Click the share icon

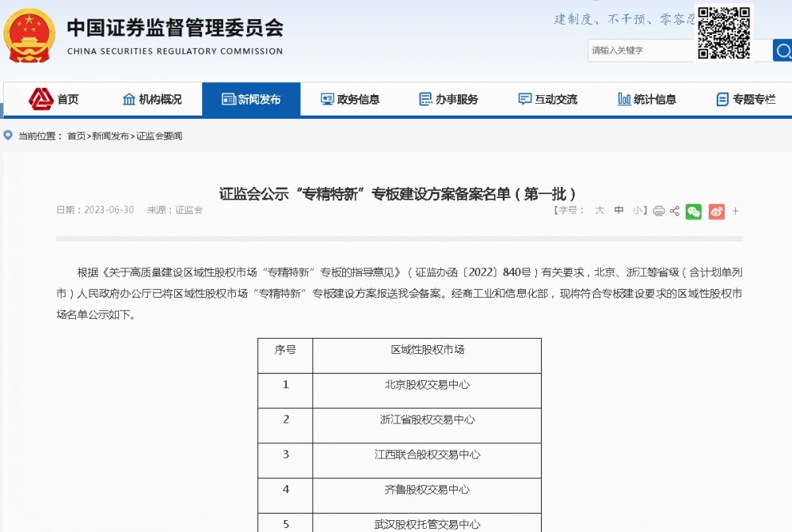[674, 211]
